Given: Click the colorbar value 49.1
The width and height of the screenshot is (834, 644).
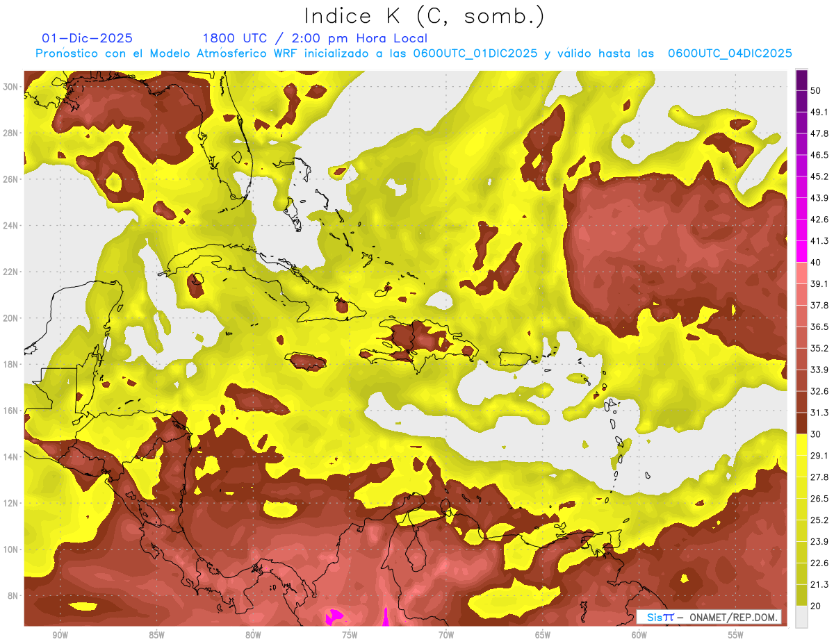Looking at the screenshot, I should click(819, 112).
